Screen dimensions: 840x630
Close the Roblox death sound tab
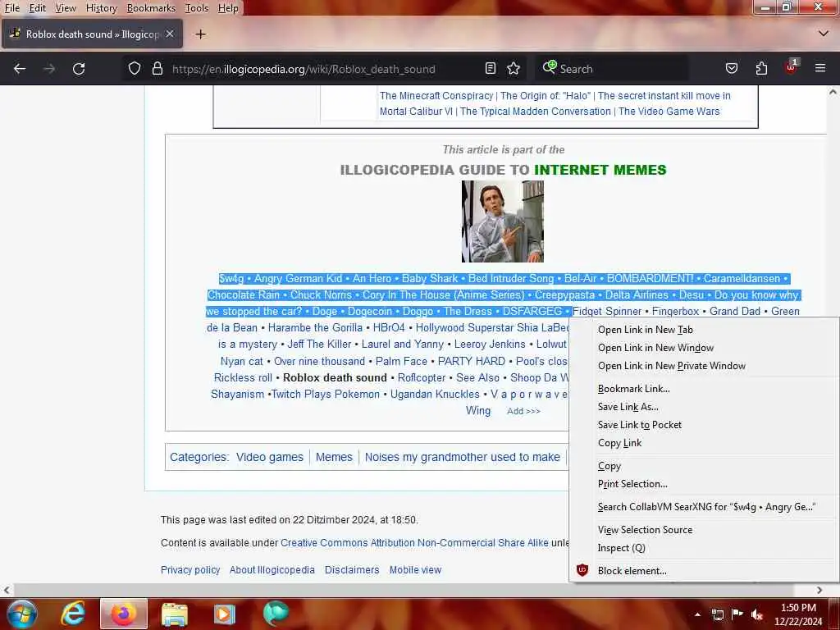pyautogui.click(x=170, y=34)
